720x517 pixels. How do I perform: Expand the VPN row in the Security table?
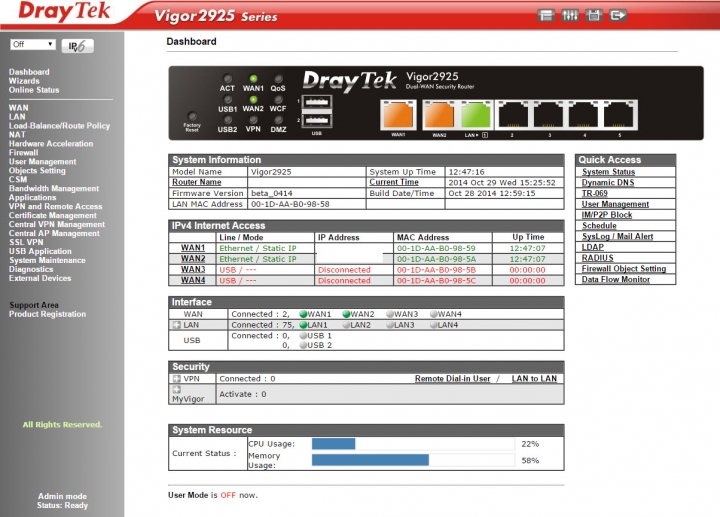point(176,379)
